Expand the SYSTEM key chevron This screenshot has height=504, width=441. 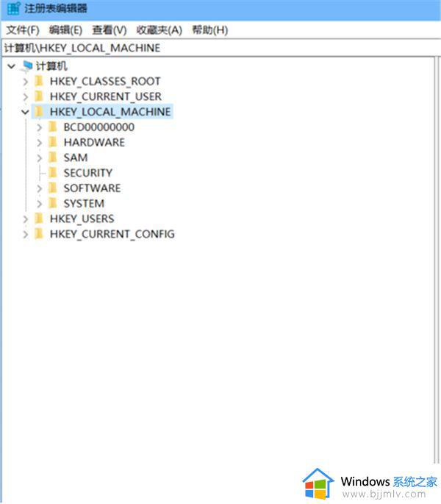tap(40, 204)
